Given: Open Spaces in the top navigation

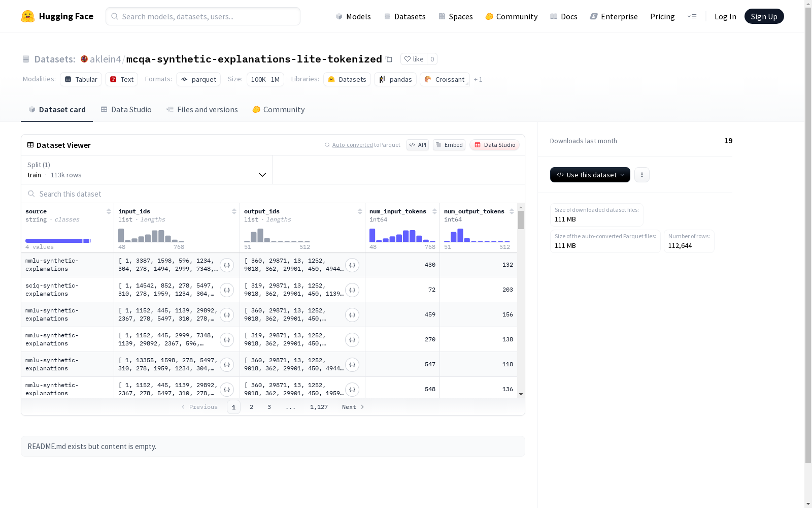Looking at the screenshot, I should point(455,16).
